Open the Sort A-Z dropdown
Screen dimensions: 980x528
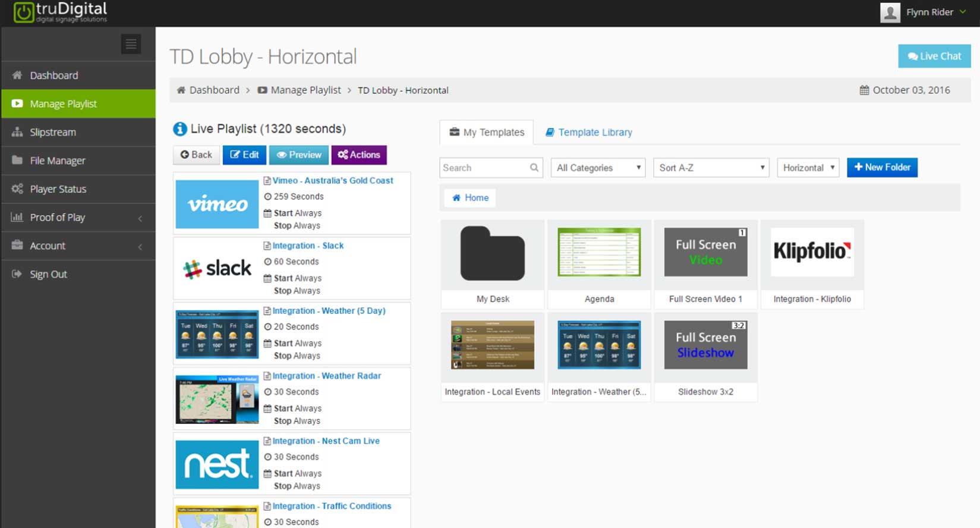tap(711, 168)
